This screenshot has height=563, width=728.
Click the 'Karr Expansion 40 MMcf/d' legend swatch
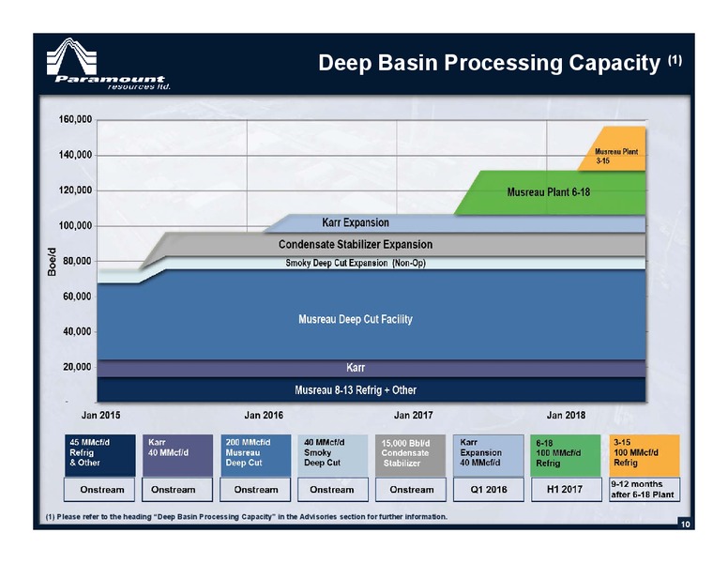(489, 455)
